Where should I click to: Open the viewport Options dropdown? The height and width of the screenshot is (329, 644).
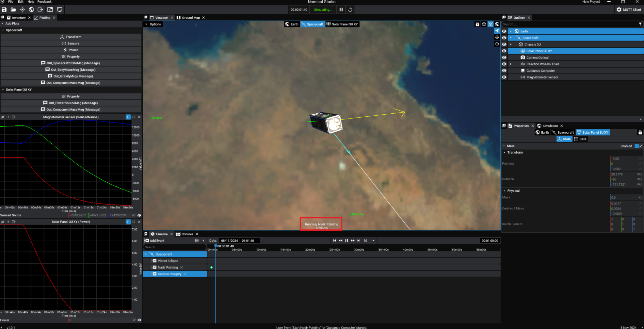coord(153,24)
